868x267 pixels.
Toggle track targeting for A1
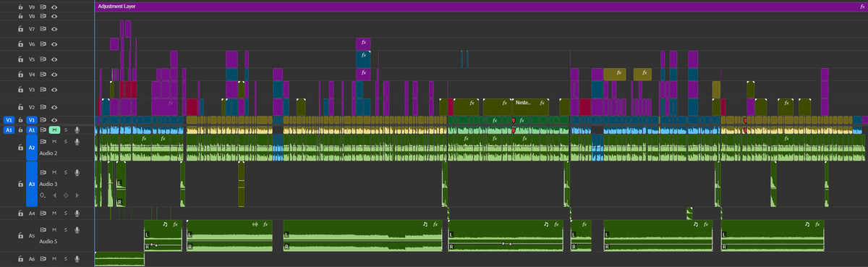pos(31,130)
